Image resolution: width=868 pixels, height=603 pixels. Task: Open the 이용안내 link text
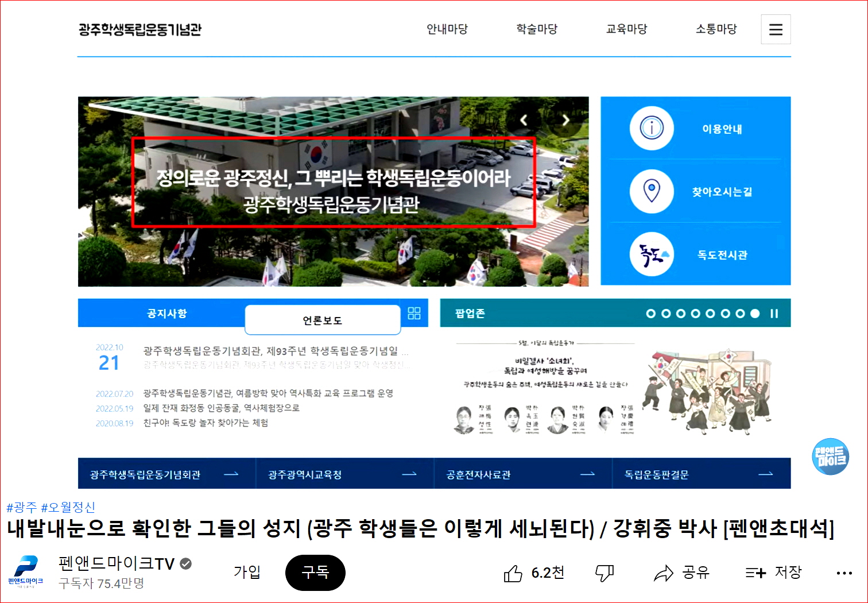(x=722, y=129)
